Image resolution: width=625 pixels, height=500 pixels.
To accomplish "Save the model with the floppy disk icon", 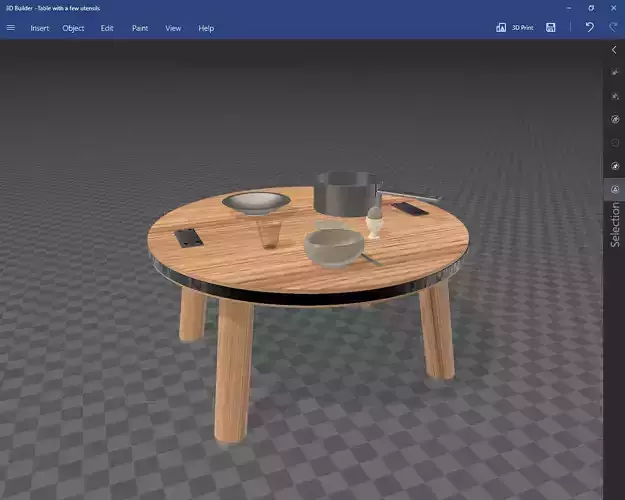I will click(x=550, y=28).
